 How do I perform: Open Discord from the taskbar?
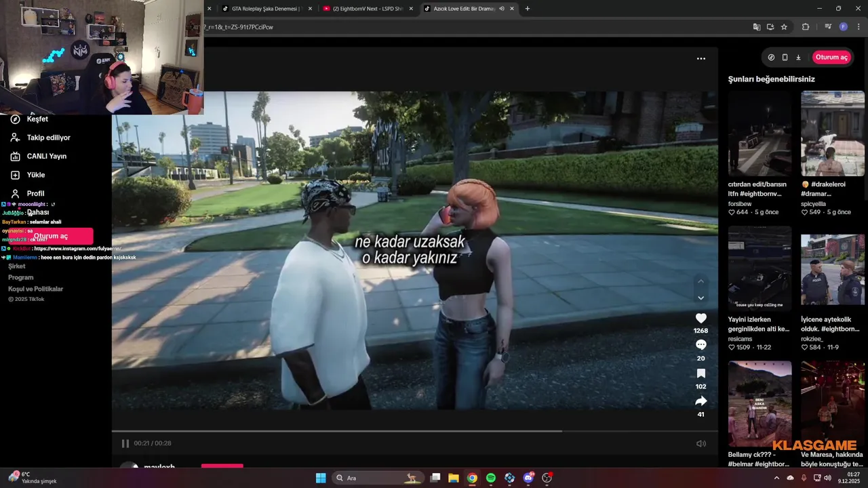point(528,478)
